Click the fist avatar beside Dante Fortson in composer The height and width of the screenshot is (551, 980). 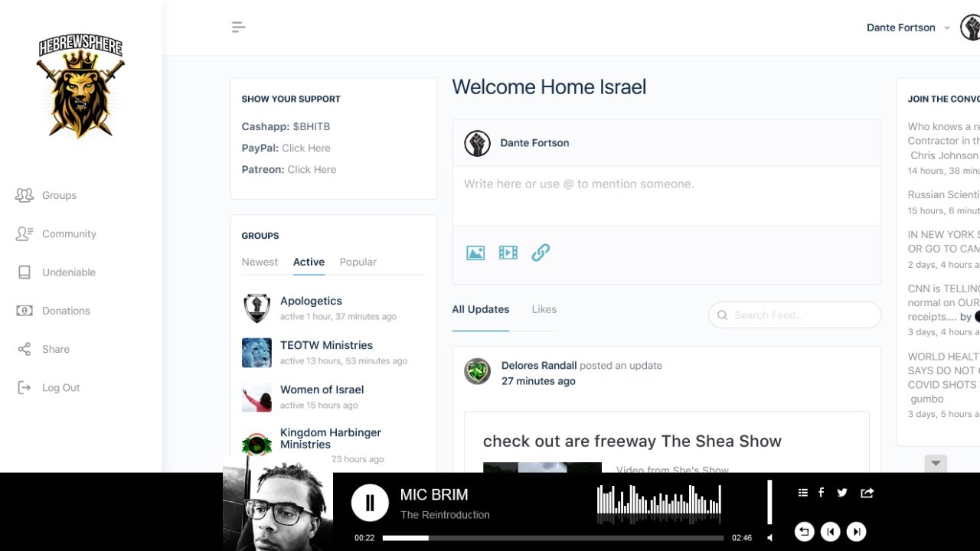477,143
